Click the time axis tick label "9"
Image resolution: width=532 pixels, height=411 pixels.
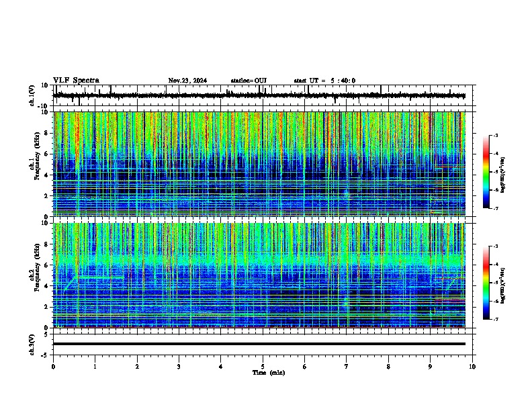tap(430, 367)
